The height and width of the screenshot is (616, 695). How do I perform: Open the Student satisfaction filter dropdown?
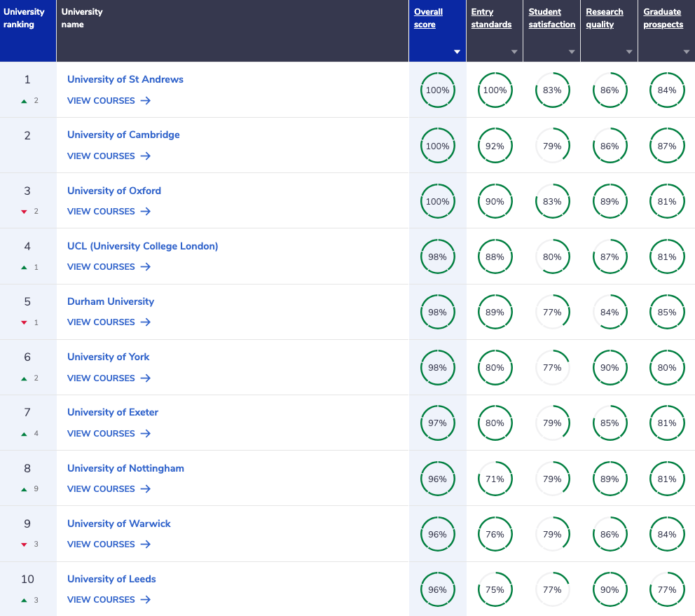click(x=571, y=51)
